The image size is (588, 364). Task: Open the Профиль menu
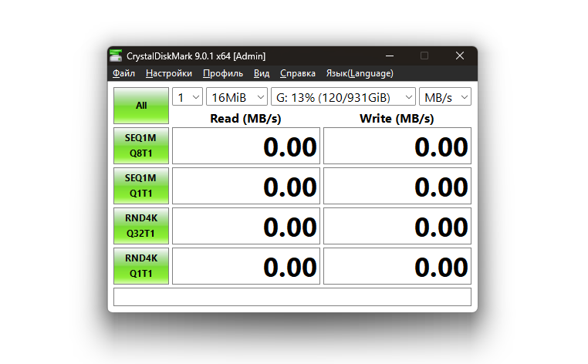tap(223, 73)
